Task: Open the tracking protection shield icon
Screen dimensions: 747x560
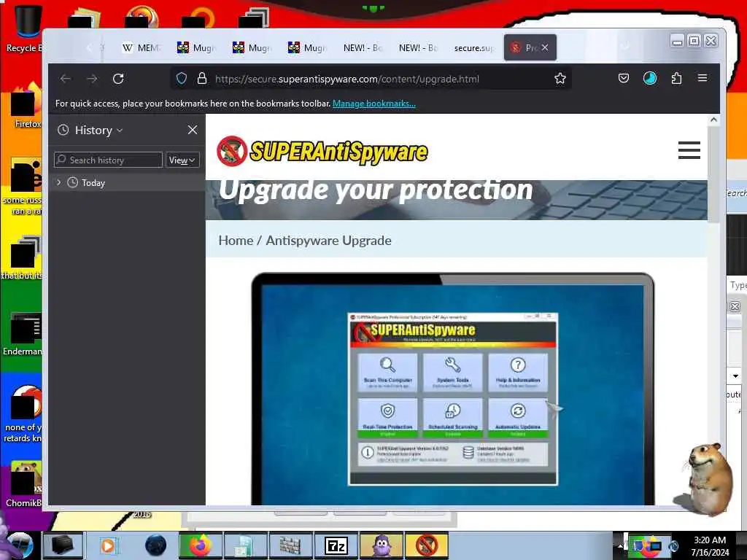Action: tap(182, 79)
